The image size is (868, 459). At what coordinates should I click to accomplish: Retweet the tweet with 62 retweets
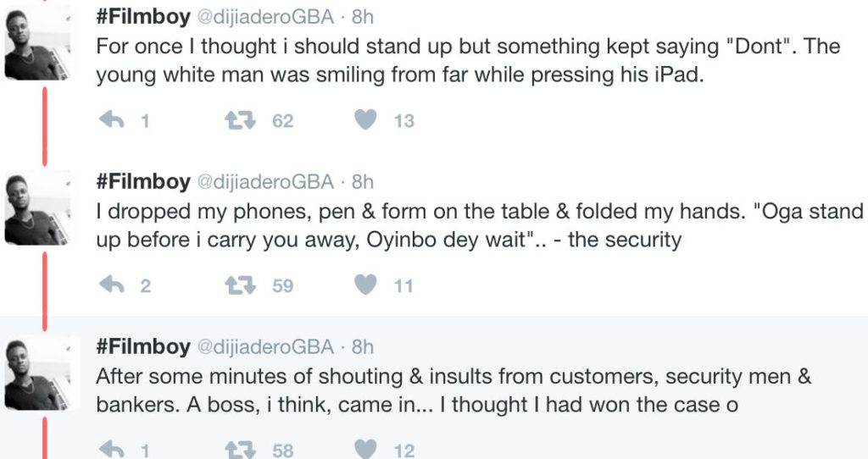click(240, 120)
